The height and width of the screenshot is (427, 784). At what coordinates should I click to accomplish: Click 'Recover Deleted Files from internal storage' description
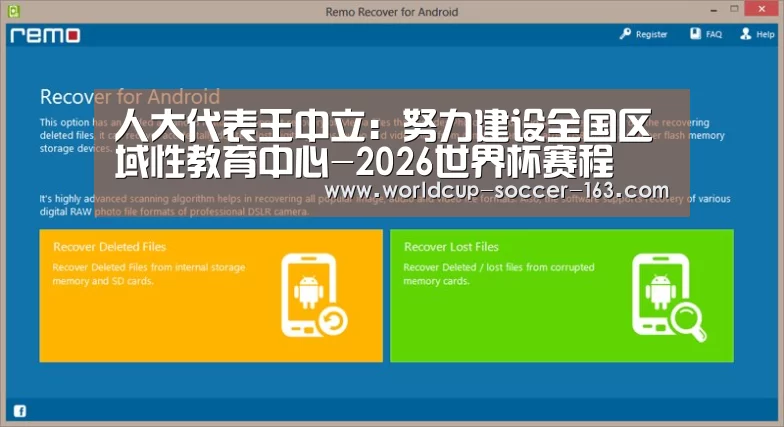pyautogui.click(x=149, y=274)
